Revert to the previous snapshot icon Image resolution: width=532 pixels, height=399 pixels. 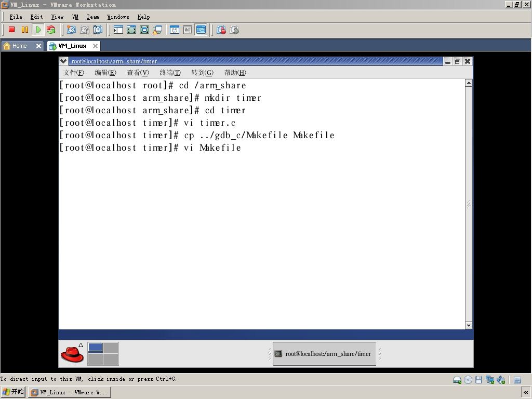point(85,30)
